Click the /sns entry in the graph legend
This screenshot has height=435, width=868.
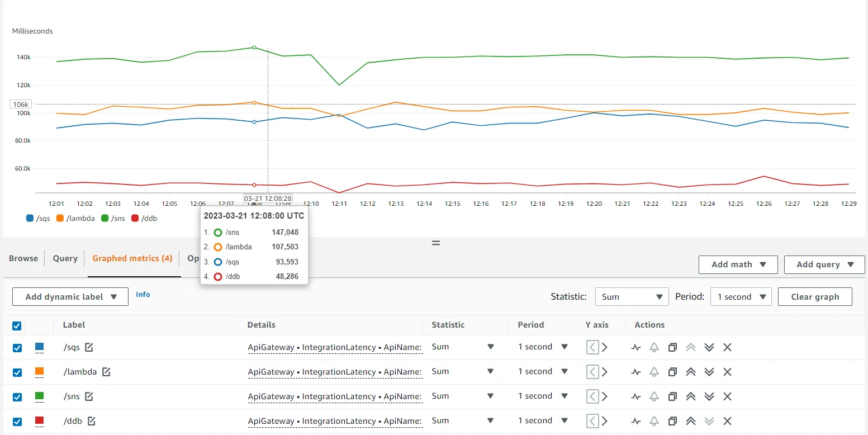click(113, 218)
